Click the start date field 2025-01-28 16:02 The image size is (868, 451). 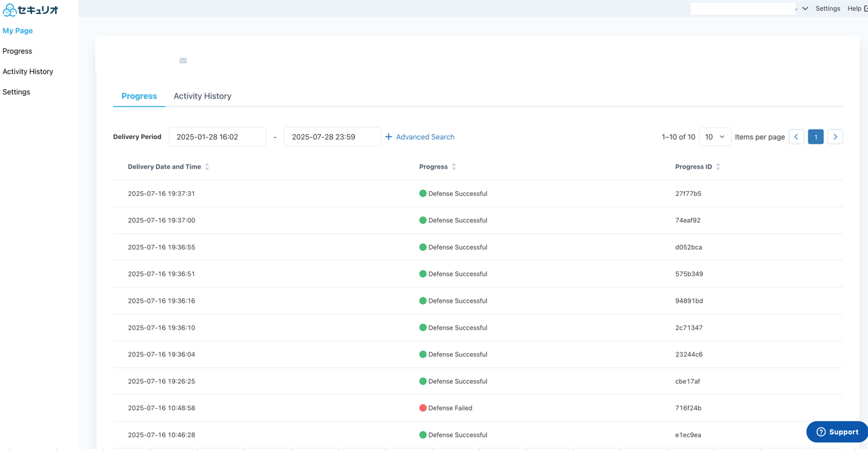(217, 137)
